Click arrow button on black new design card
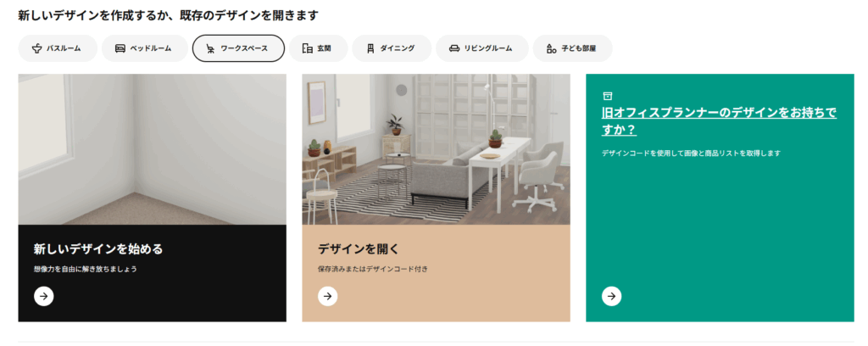Image resolution: width=868 pixels, height=346 pixels. (44, 296)
